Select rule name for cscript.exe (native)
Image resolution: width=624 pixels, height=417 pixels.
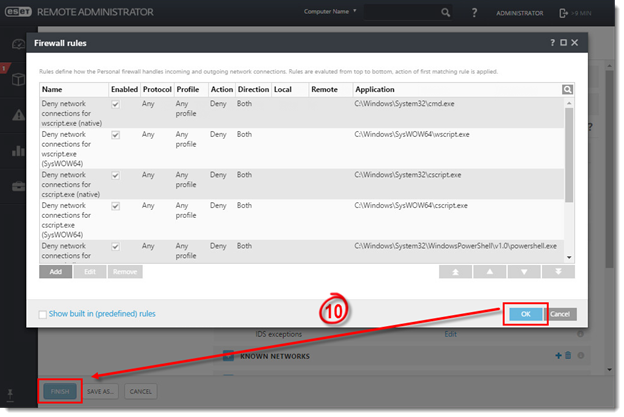[x=71, y=185]
